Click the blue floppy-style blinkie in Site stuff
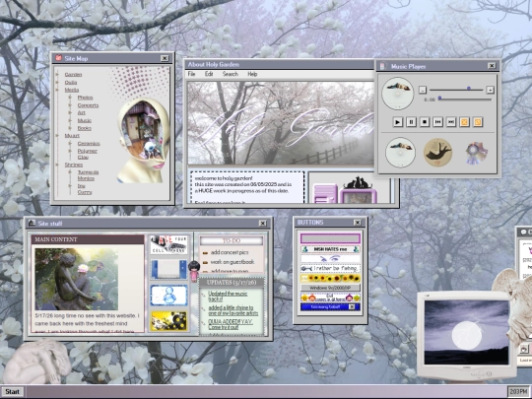 (x=168, y=270)
